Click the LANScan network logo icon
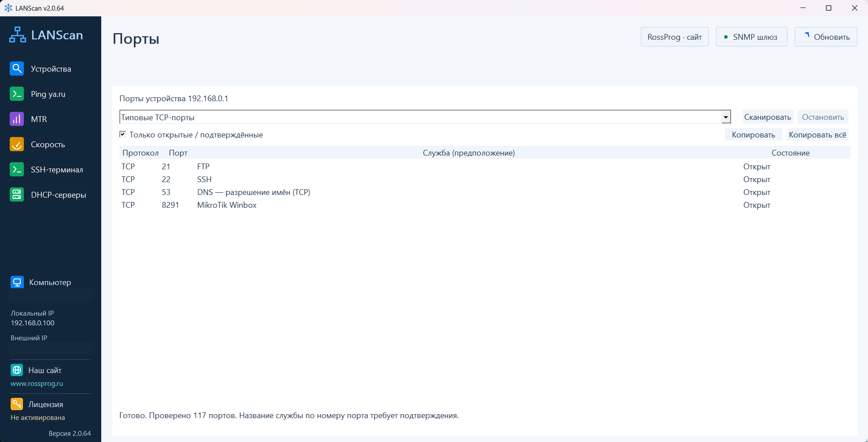 [18, 35]
